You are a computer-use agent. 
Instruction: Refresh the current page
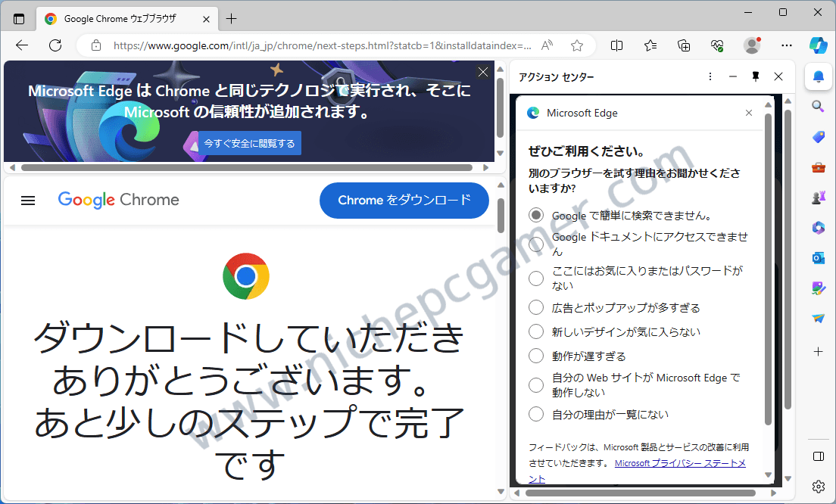tap(55, 46)
